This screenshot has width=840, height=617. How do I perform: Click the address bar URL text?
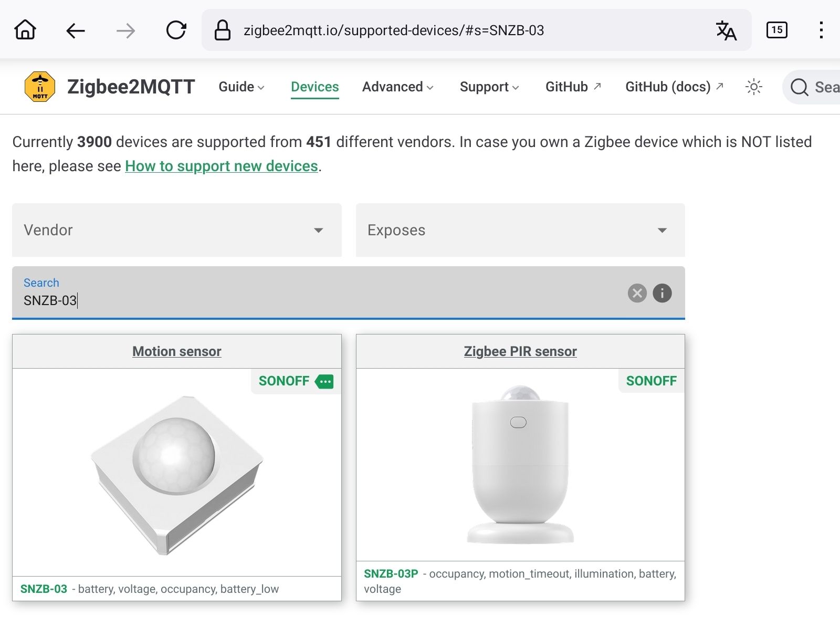394,30
